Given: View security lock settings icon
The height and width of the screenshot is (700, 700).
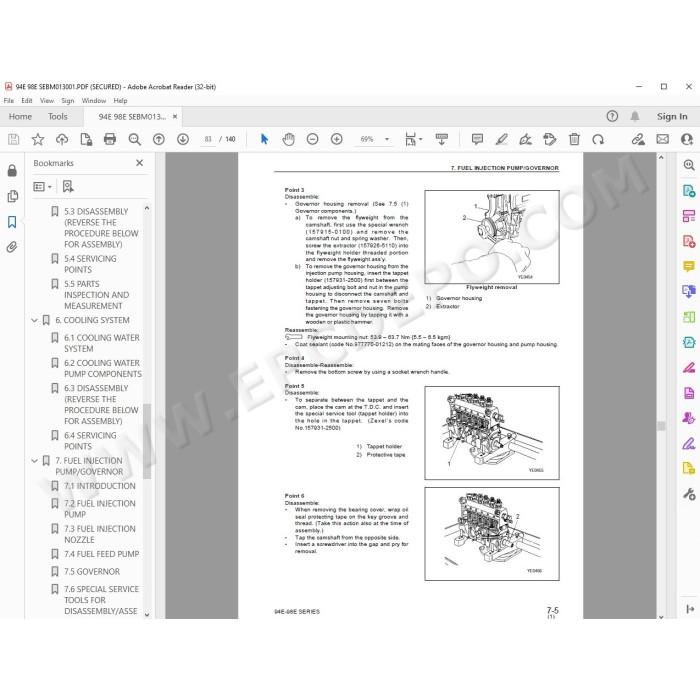Looking at the screenshot, I should click(12, 170).
